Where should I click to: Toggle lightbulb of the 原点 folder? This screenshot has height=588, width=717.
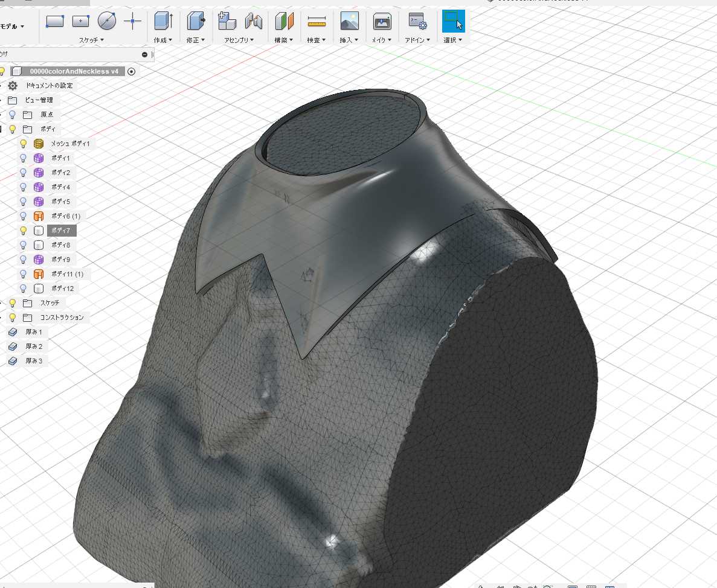(x=13, y=115)
